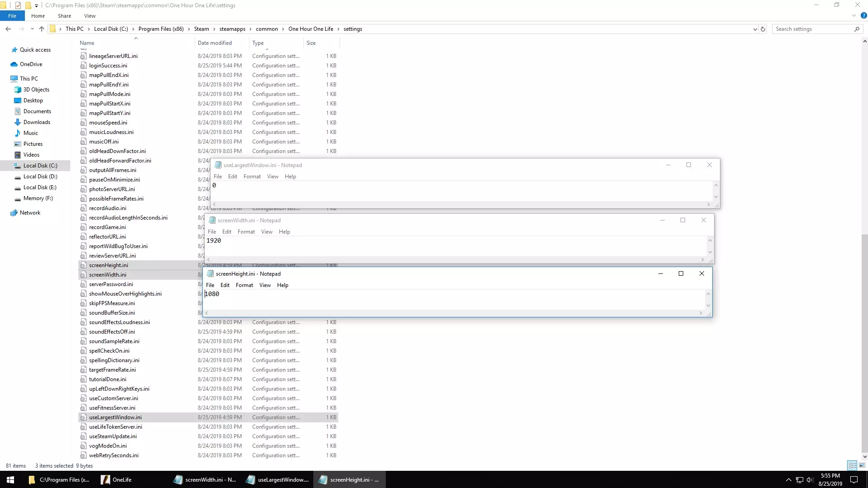Select Local Disk (D:) in sidebar

40,177
